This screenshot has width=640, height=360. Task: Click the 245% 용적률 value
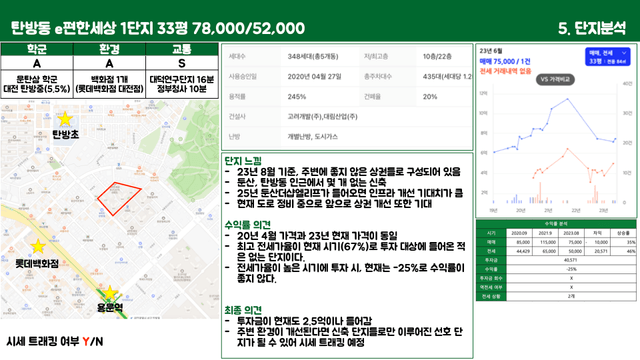[x=297, y=97]
